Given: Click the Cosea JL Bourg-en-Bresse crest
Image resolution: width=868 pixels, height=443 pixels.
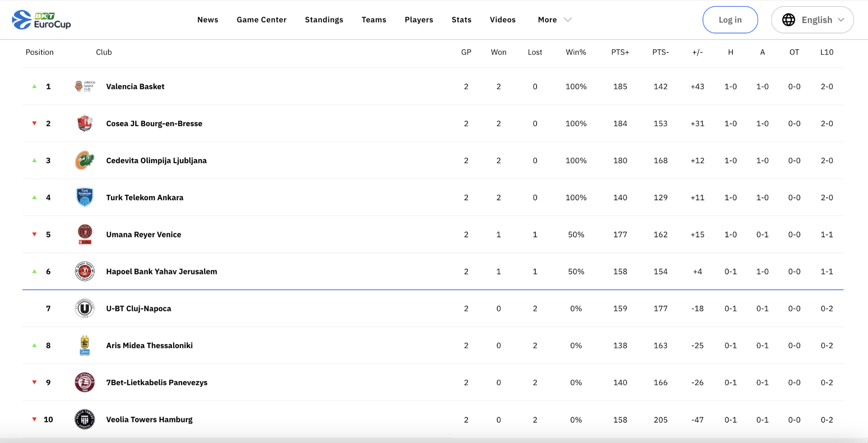Looking at the screenshot, I should [x=85, y=123].
